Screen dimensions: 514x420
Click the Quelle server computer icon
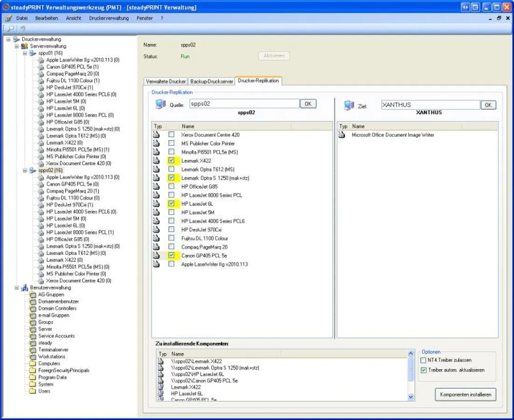[160, 105]
